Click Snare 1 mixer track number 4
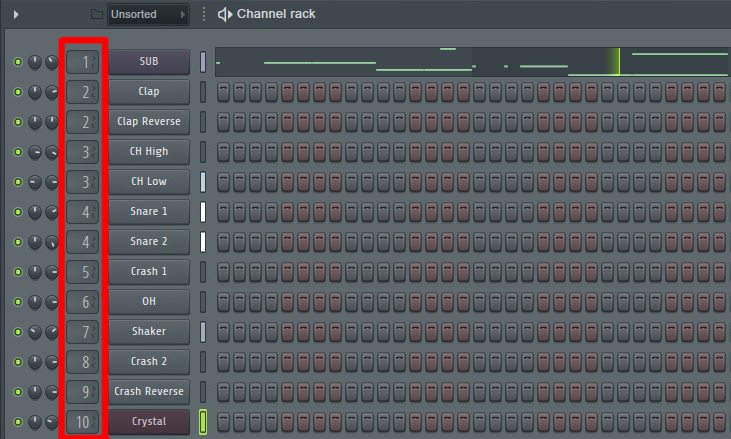The image size is (731, 439). [83, 212]
